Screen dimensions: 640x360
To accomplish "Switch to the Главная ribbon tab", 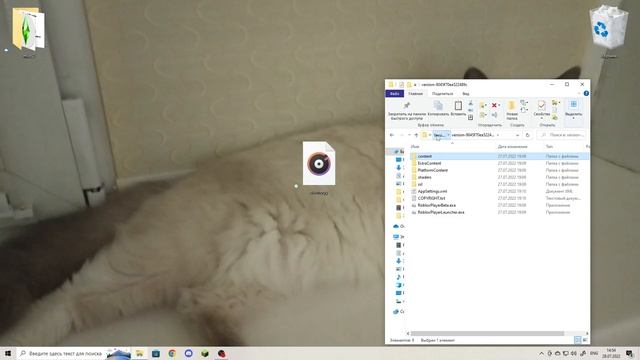I will coord(415,94).
